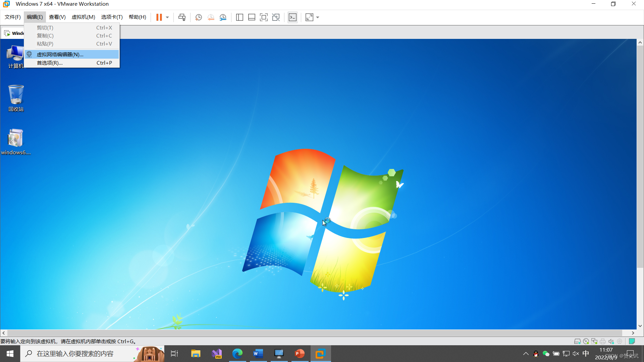Click the vertical scrollbar up arrow
This screenshot has width=644, height=362.
click(640, 42)
